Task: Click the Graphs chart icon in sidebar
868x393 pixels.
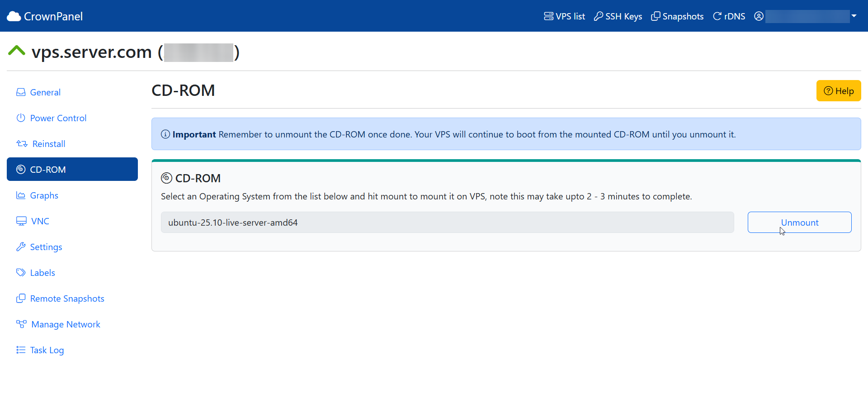Action: point(21,195)
